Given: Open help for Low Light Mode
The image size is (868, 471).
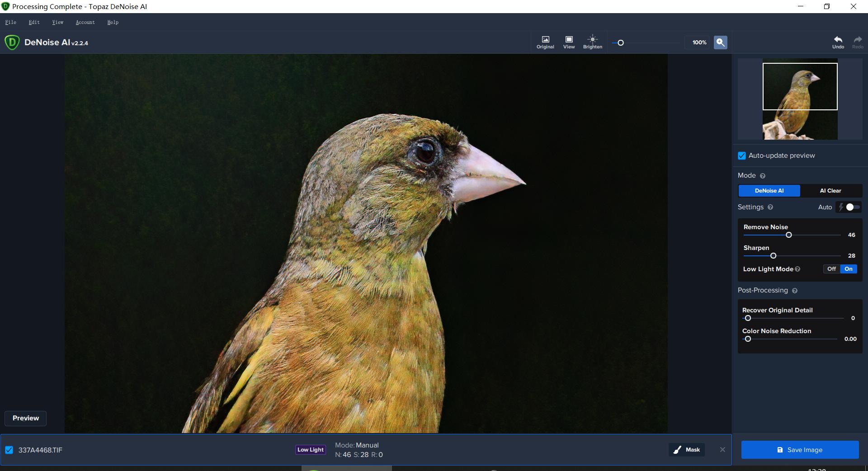Looking at the screenshot, I should tap(797, 269).
